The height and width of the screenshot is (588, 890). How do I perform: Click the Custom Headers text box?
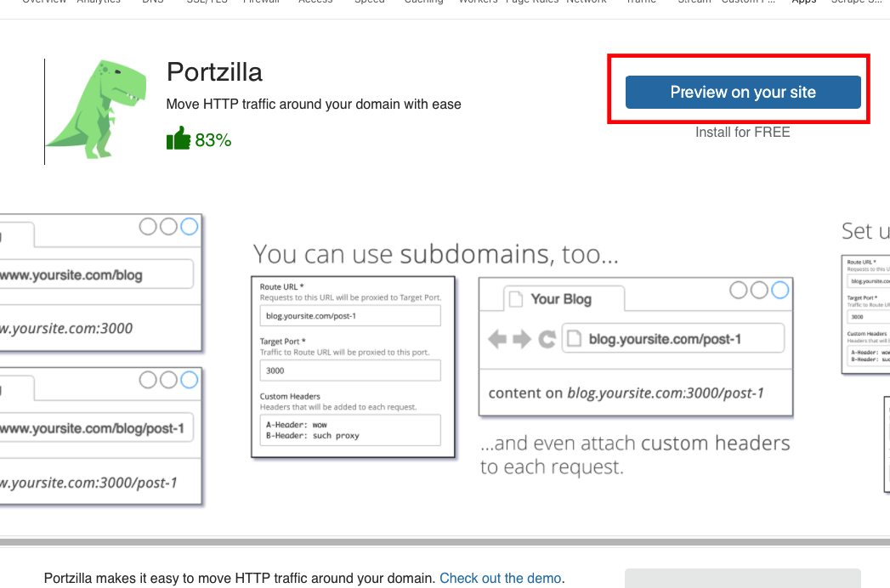[350, 430]
